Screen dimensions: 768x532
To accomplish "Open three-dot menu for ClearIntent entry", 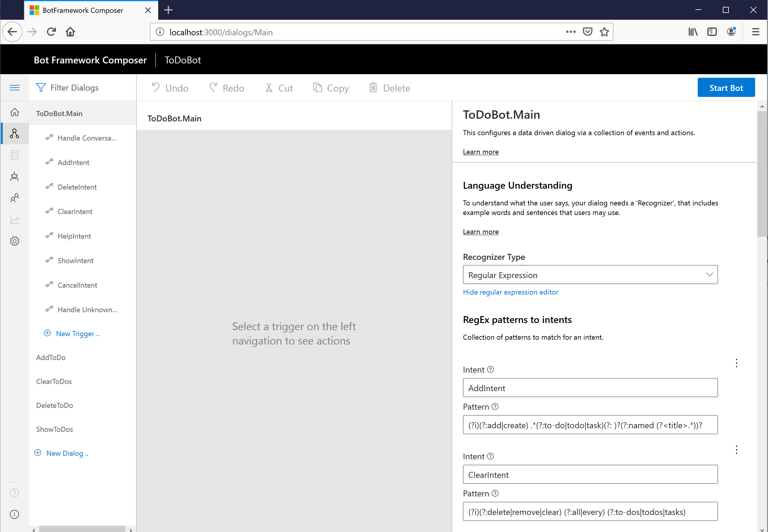I will point(736,450).
